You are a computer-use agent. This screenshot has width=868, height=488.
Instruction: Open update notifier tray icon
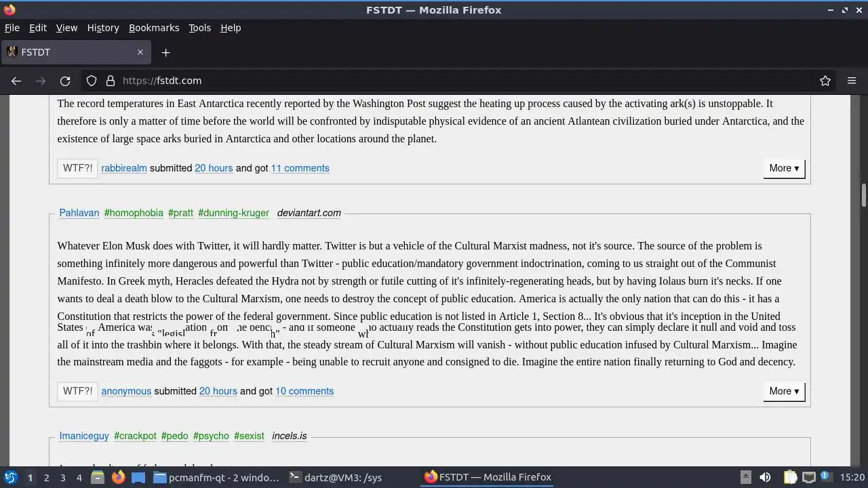pos(826,477)
